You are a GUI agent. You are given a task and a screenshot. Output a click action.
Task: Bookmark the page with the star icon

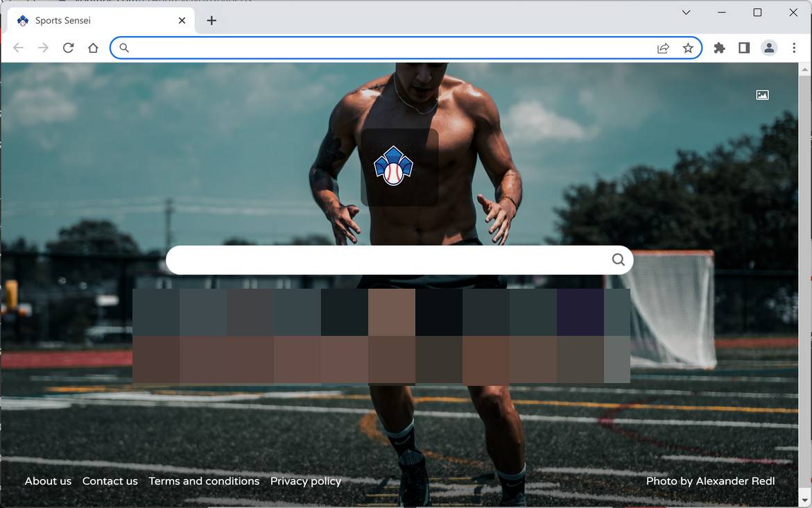688,47
